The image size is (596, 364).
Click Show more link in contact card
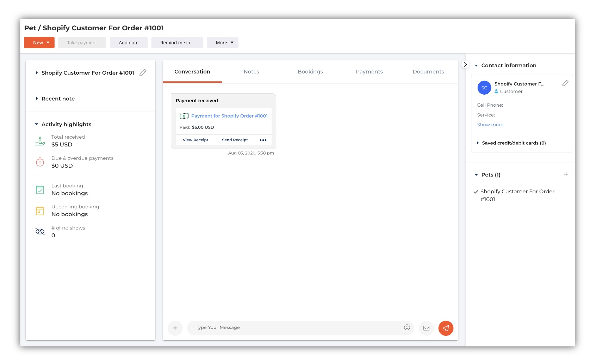(x=490, y=125)
